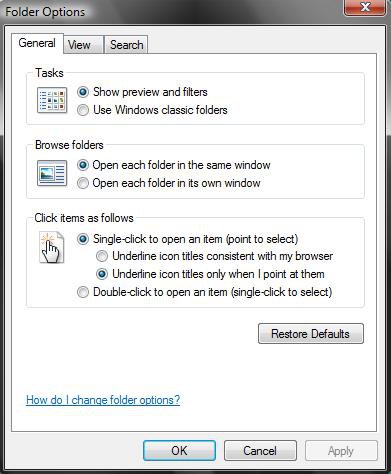This screenshot has height=474, width=391.
Task: Click the Restore Defaults button
Action: [311, 334]
